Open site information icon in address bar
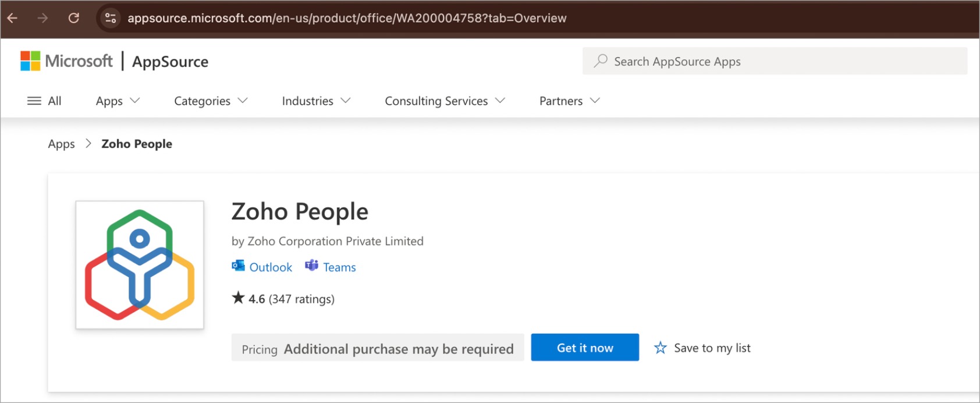 click(x=110, y=18)
